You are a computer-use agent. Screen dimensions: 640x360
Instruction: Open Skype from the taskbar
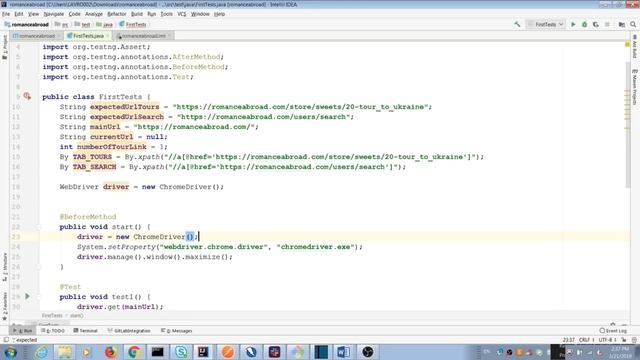pyautogui.click(x=181, y=352)
